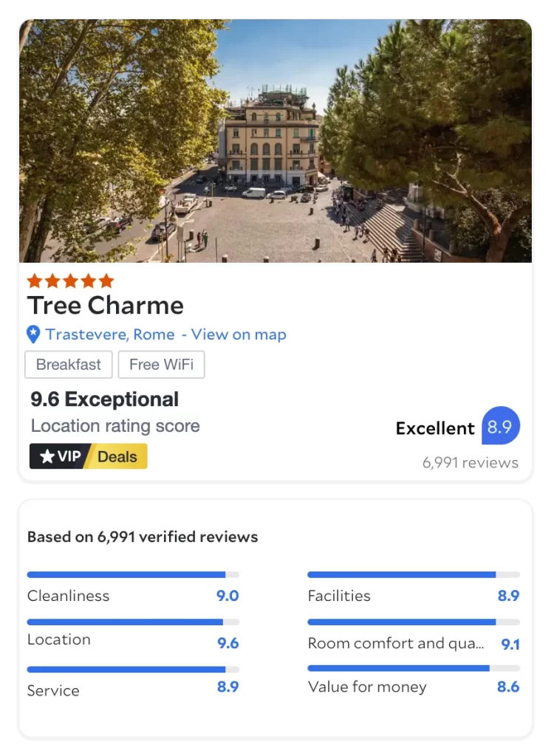Click the 9.6 Exceptional location score
This screenshot has height=756, width=551.
pos(105,399)
